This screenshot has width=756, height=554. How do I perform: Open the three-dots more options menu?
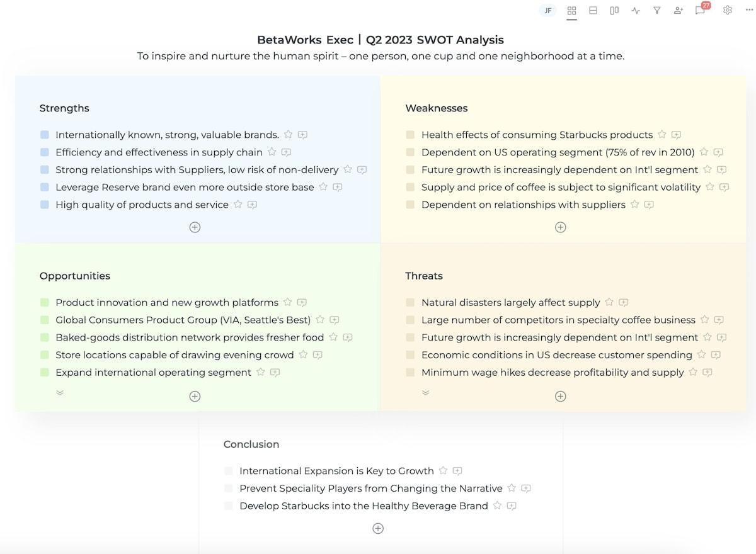(748, 11)
